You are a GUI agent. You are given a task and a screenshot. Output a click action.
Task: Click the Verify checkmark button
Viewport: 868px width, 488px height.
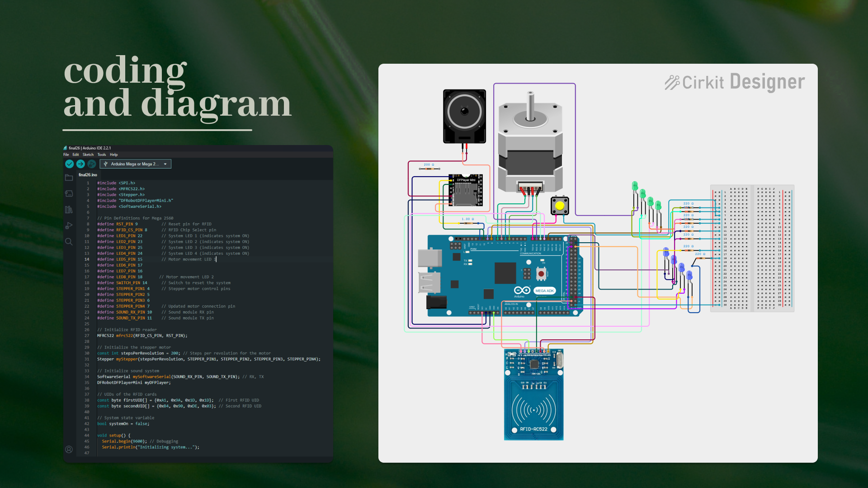click(69, 164)
